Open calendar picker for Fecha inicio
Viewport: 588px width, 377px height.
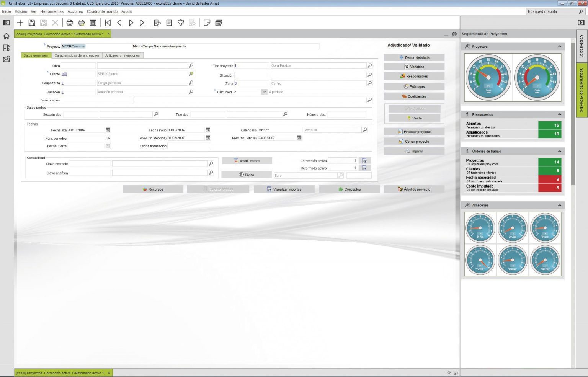click(208, 130)
